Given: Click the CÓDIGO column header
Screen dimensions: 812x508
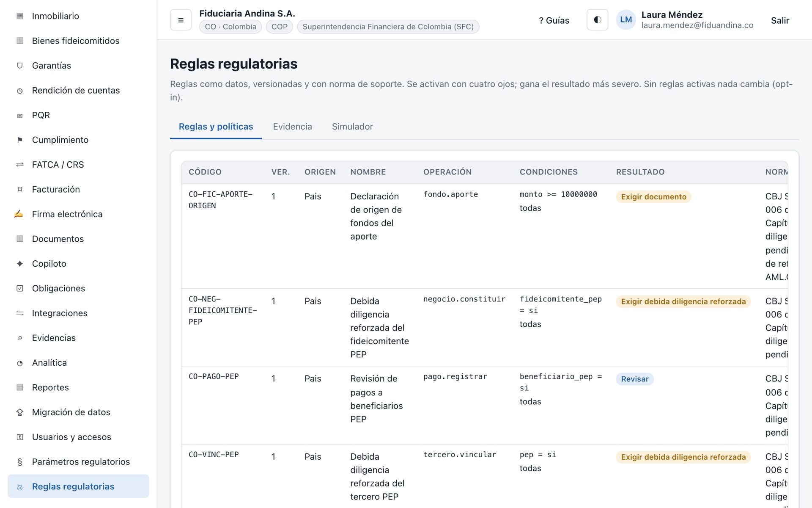Looking at the screenshot, I should point(205,172).
